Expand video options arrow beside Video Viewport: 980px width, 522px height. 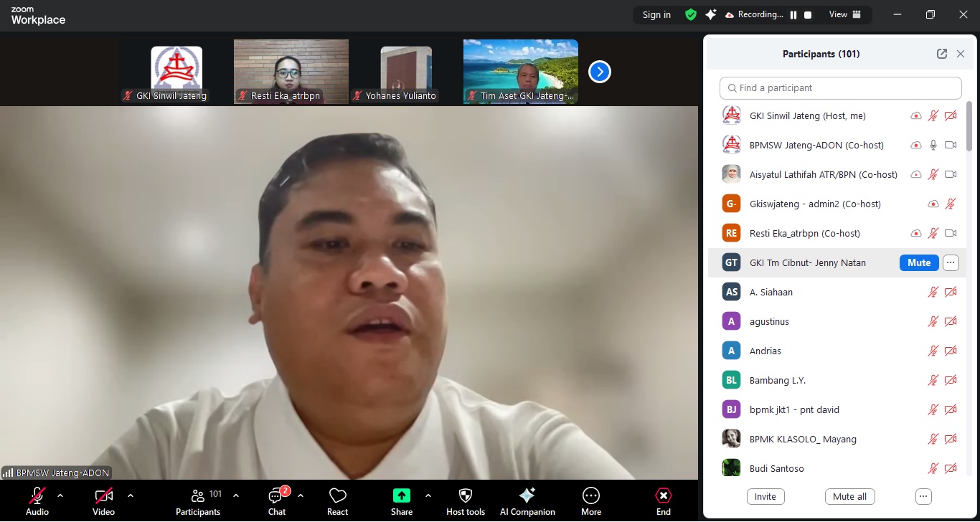coord(131,495)
